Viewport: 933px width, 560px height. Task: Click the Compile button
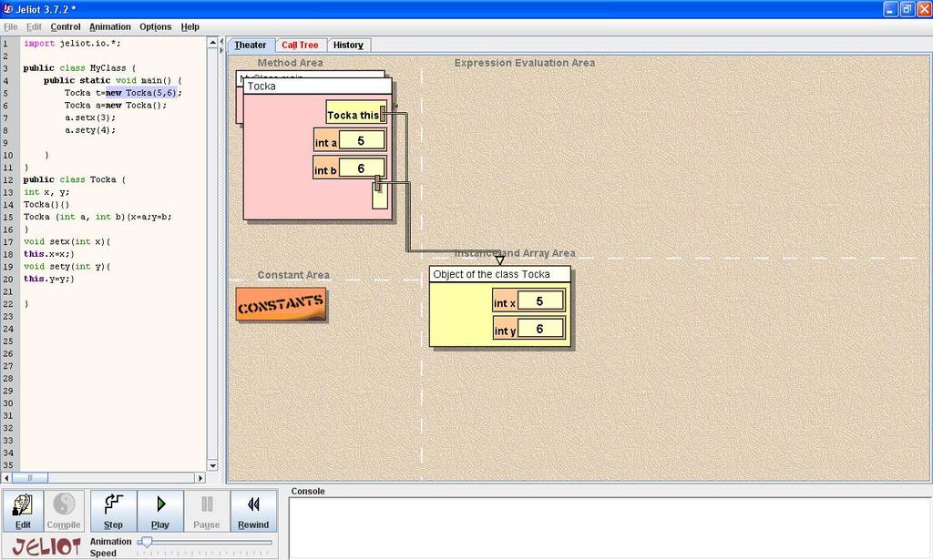pos(64,511)
